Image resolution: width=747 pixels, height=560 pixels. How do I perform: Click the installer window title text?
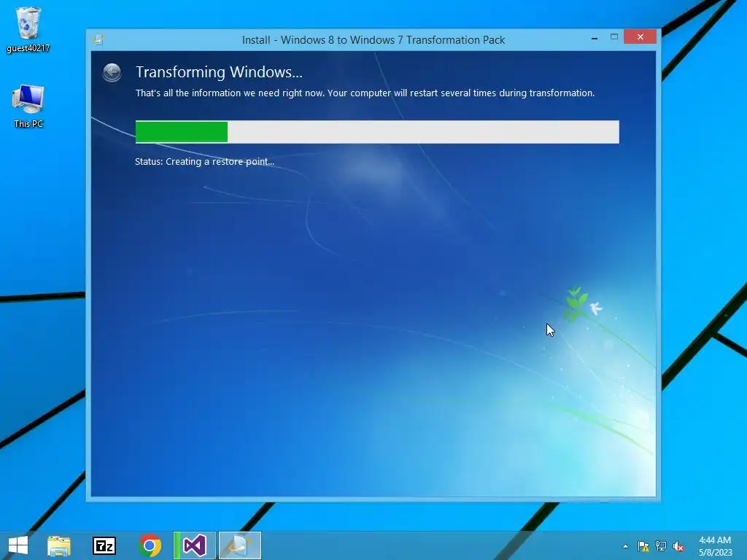pos(373,40)
